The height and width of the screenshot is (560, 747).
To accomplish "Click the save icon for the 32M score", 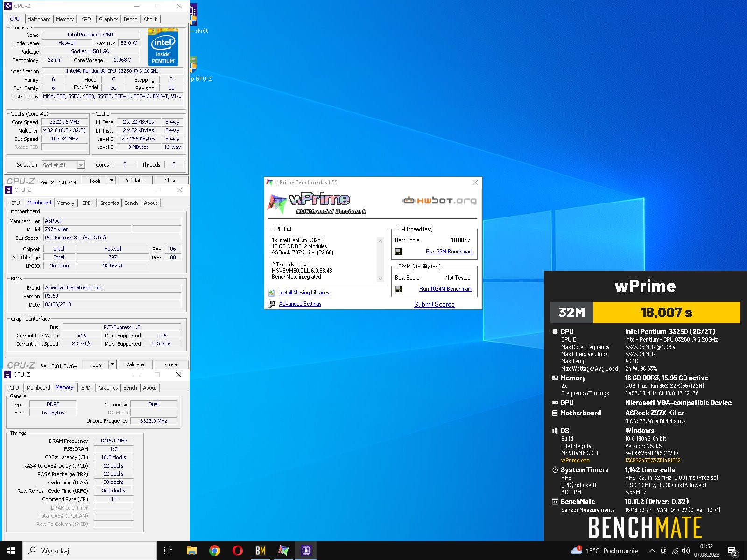I will coord(398,252).
